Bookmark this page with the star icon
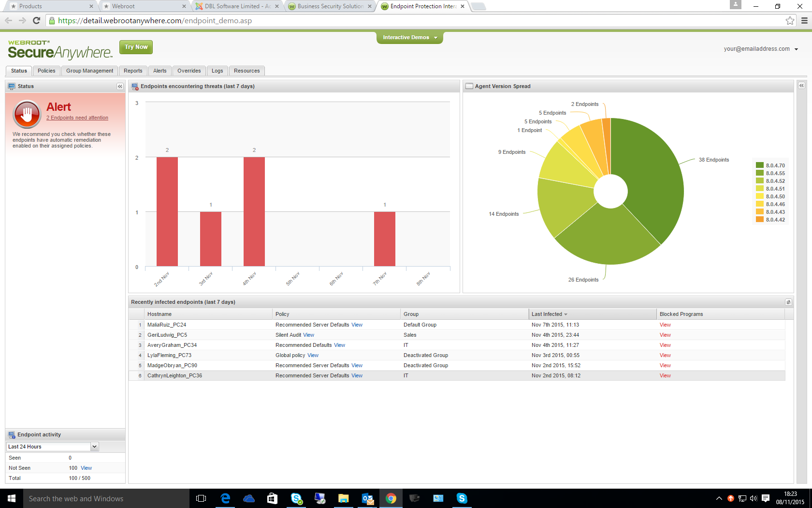812x508 pixels. click(x=790, y=20)
